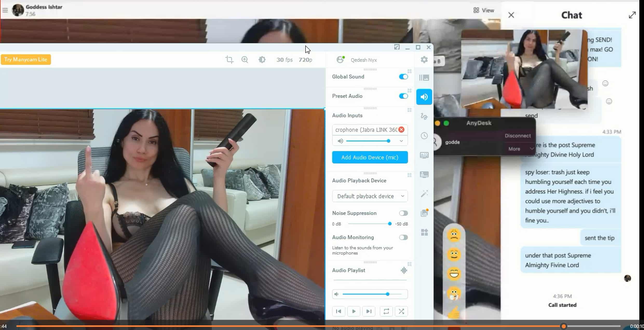Toggle Preset Audio switch
The height and width of the screenshot is (330, 644).
pyautogui.click(x=403, y=96)
